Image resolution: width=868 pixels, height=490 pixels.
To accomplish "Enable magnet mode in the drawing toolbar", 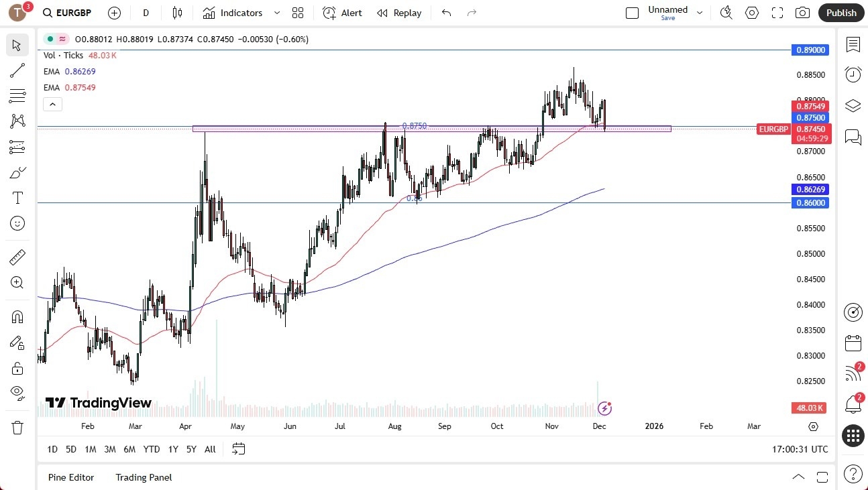I will [x=17, y=316].
